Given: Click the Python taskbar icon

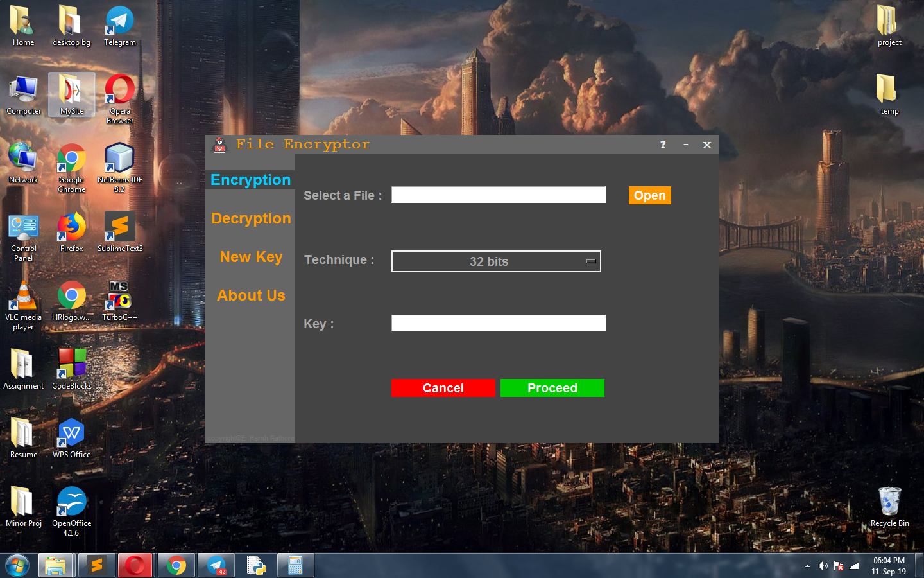Looking at the screenshot, I should click(x=256, y=566).
